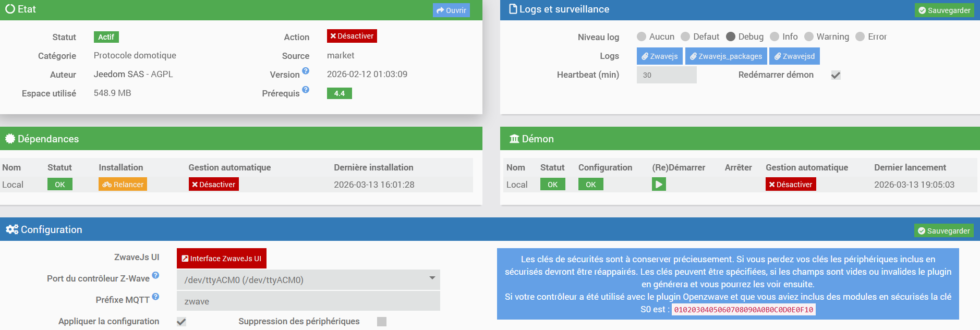The image size is (980, 330).
Task: Select the Error log level
Action: tap(860, 36)
